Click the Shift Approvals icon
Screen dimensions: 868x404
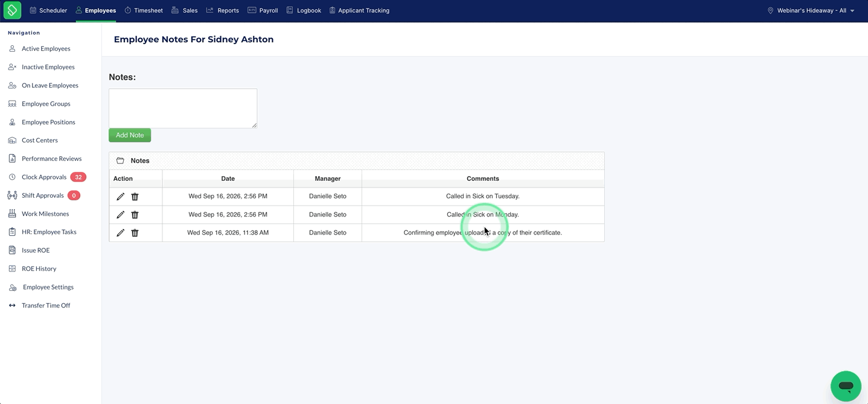pyautogui.click(x=12, y=195)
